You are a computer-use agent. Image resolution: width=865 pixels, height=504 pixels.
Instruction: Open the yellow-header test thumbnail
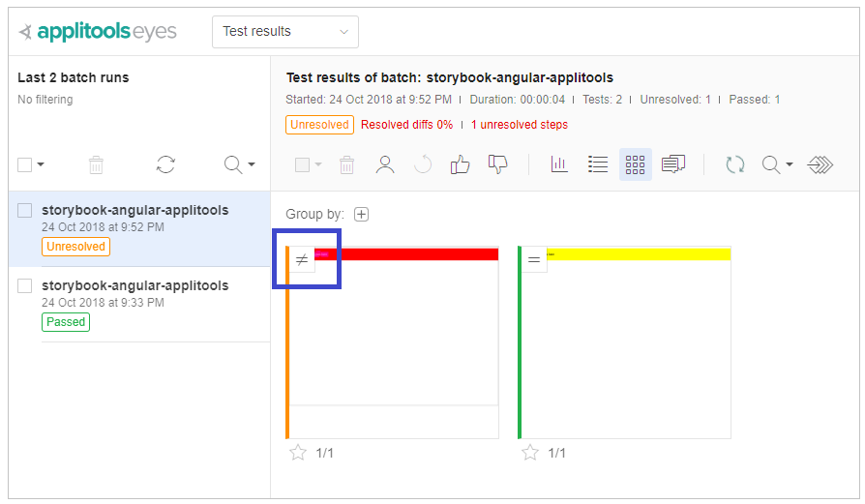coord(626,348)
